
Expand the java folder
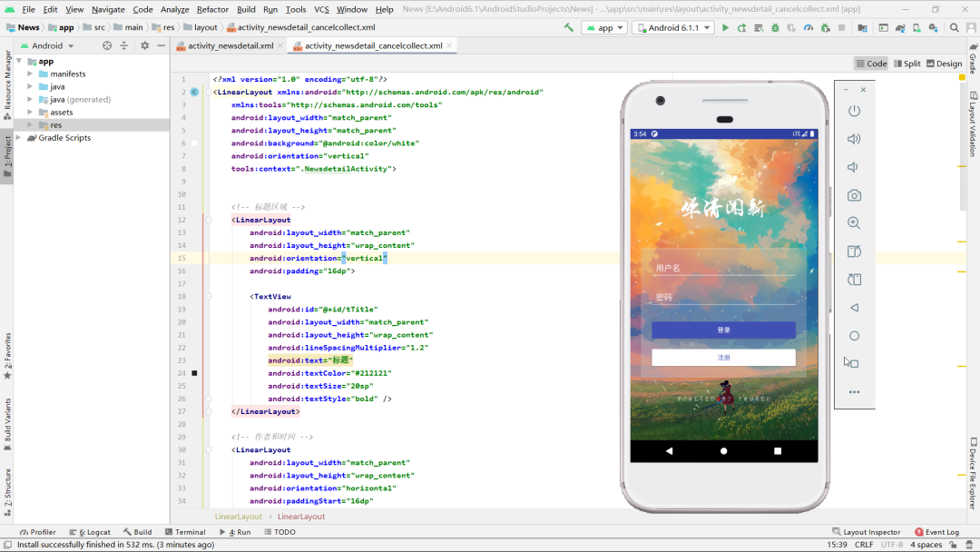pos(30,86)
